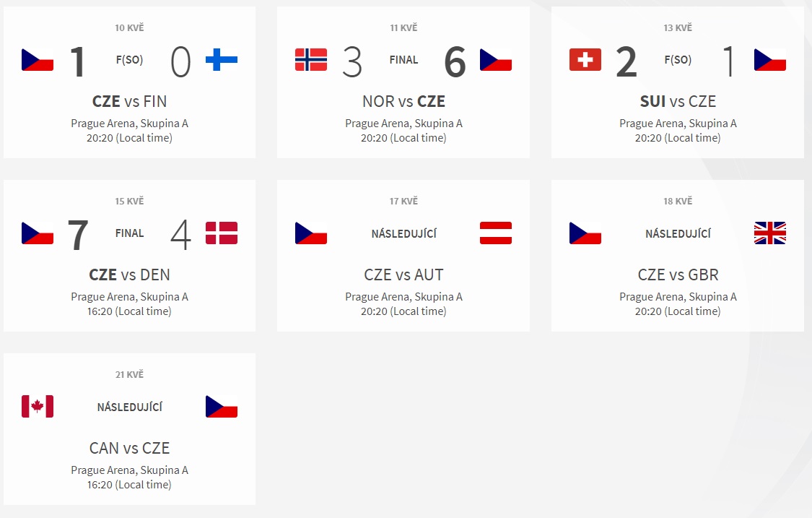This screenshot has width=812, height=518.
Task: Click the Canada flag icon
Action: tap(38, 406)
